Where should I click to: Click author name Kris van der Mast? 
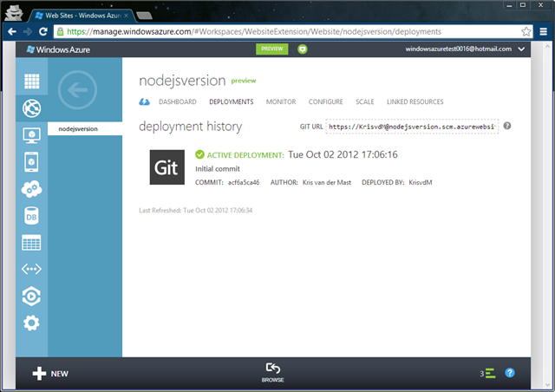[327, 182]
